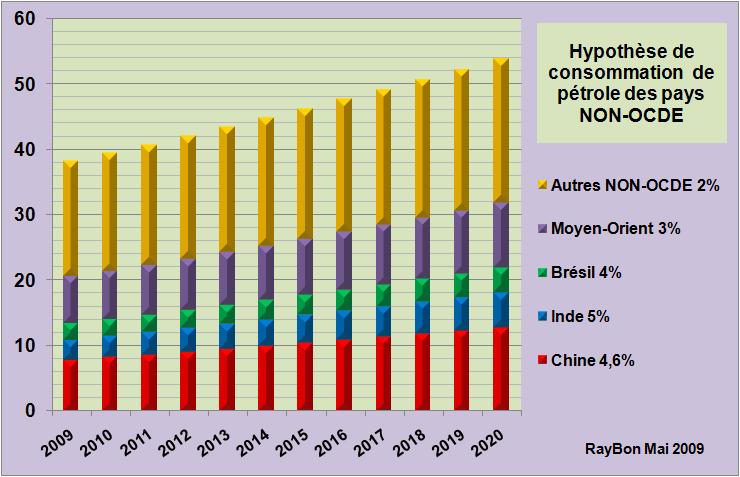Viewport: 740px width, 477px height.
Task: Click the red Chine segment of 2009 bar
Action: click(70, 386)
